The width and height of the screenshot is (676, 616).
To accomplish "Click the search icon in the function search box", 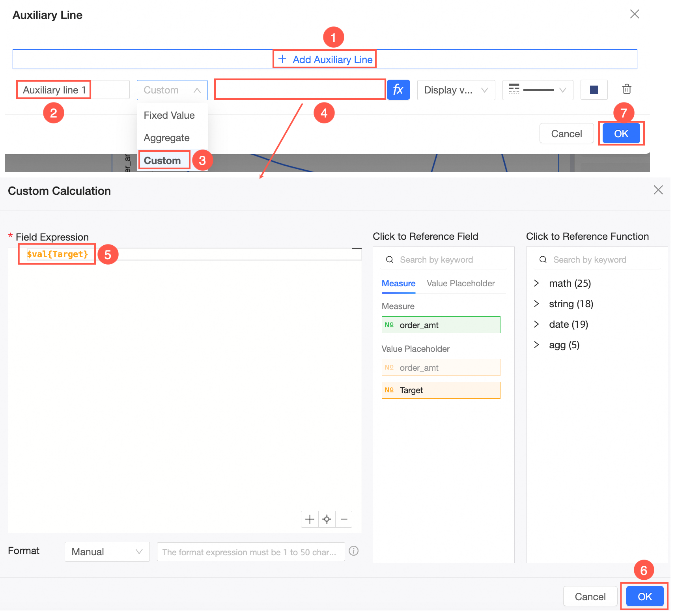I will [543, 259].
